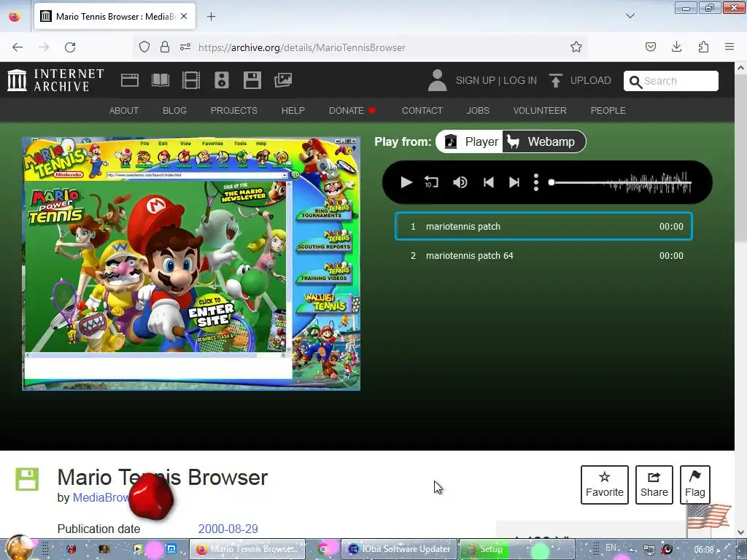Viewport: 747px width, 560px height.
Task: Open the PROJECTS nav item
Action: click(x=234, y=111)
